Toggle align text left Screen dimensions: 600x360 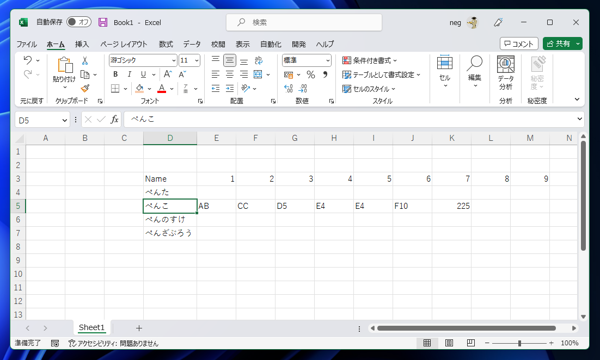[x=215, y=75]
